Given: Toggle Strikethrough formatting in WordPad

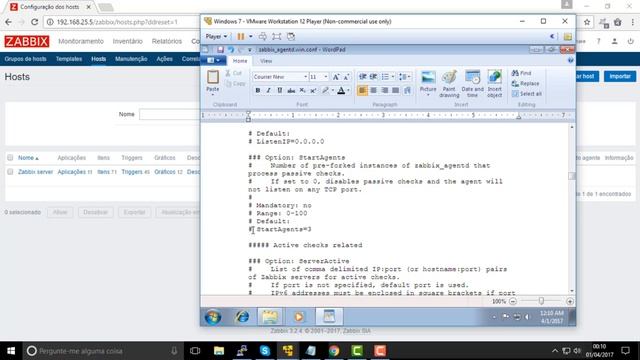Looking at the screenshot, I should tap(291, 90).
